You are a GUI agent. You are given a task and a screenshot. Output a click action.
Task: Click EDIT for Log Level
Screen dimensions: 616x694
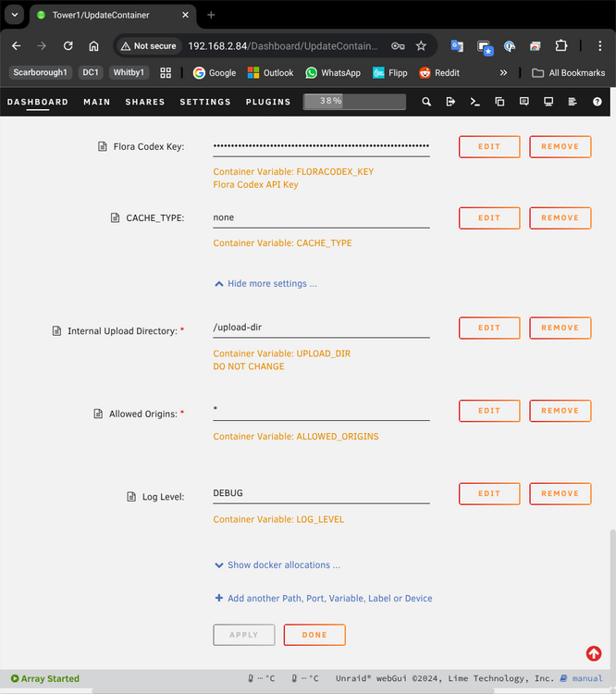click(x=489, y=493)
